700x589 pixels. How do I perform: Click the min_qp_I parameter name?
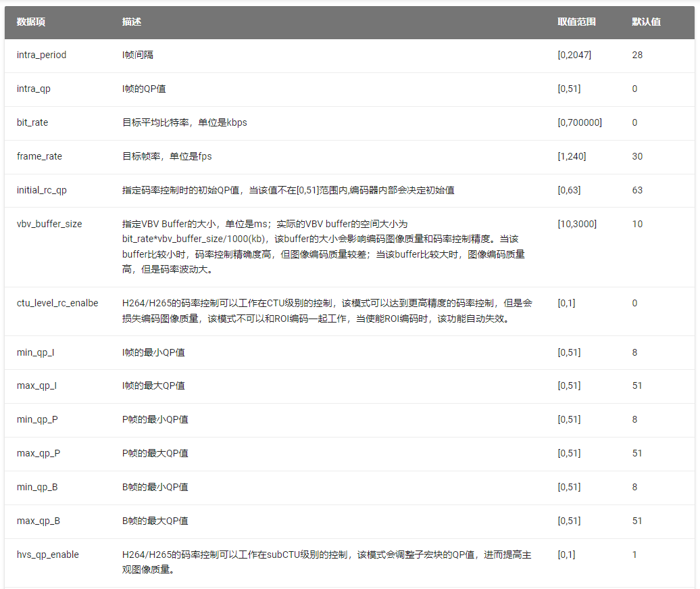click(x=36, y=352)
